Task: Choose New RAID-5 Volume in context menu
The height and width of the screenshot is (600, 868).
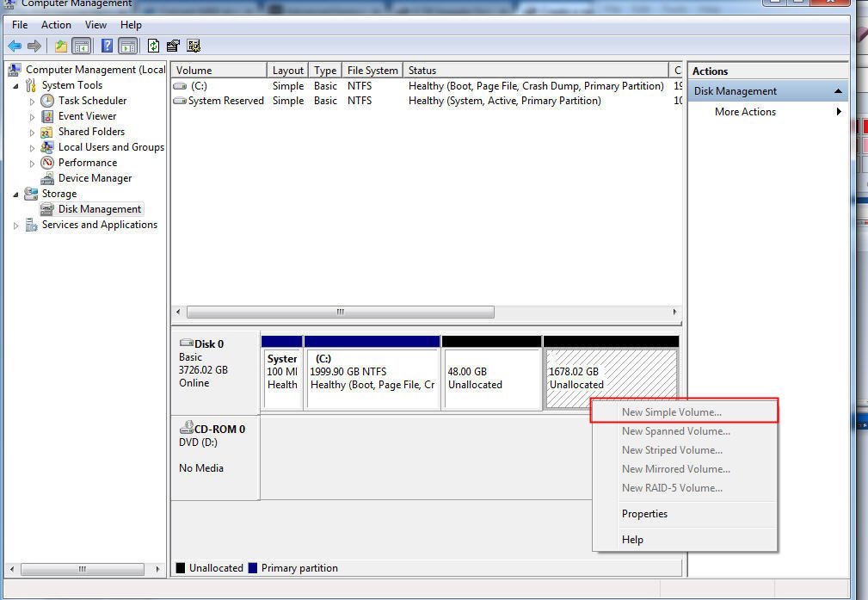Action: pos(685,487)
